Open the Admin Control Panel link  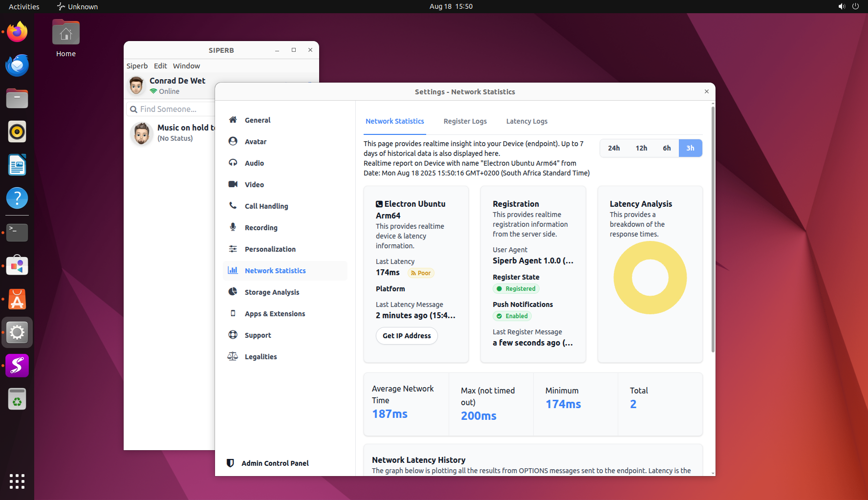(275, 463)
